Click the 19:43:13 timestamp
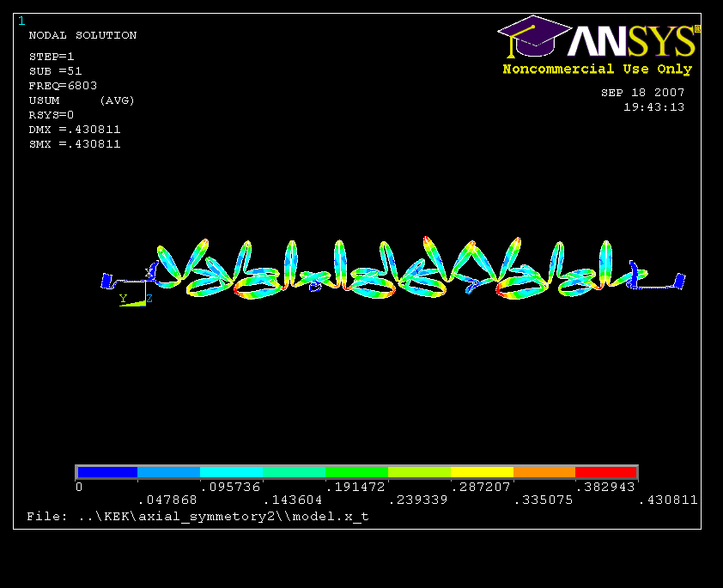 coord(653,107)
